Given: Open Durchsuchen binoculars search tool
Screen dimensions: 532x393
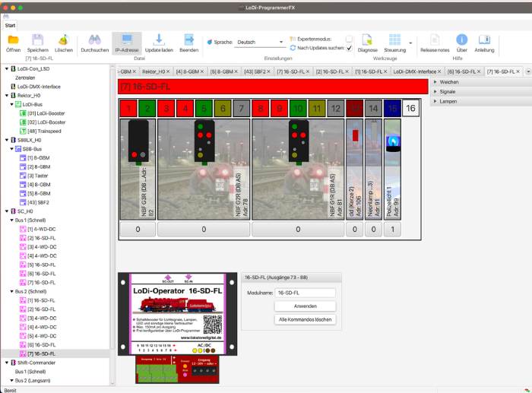Looking at the screenshot, I should (95, 40).
